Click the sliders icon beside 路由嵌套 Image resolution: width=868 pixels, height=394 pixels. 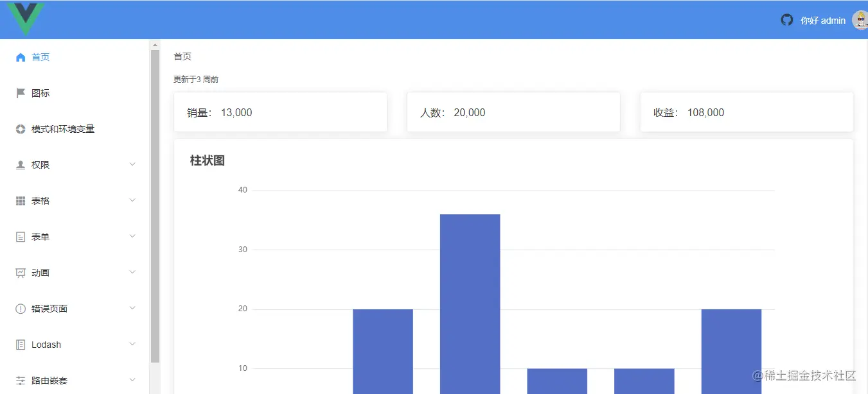point(21,381)
